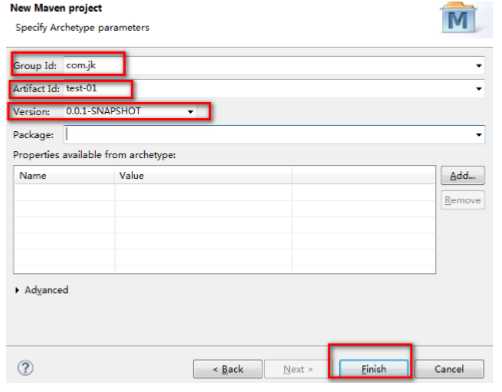Click the Name column header

coord(65,176)
